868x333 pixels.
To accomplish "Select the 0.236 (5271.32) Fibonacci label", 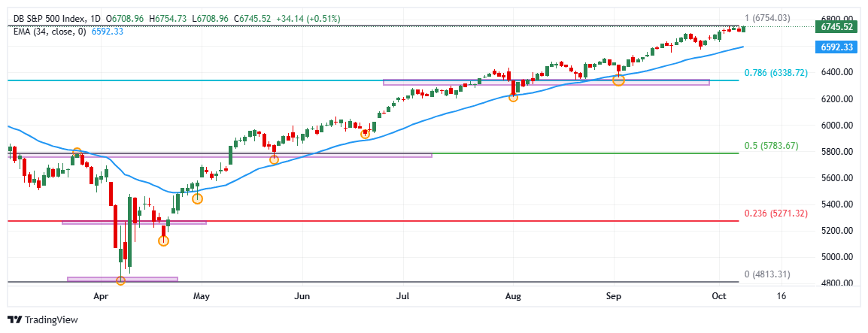I will (775, 213).
